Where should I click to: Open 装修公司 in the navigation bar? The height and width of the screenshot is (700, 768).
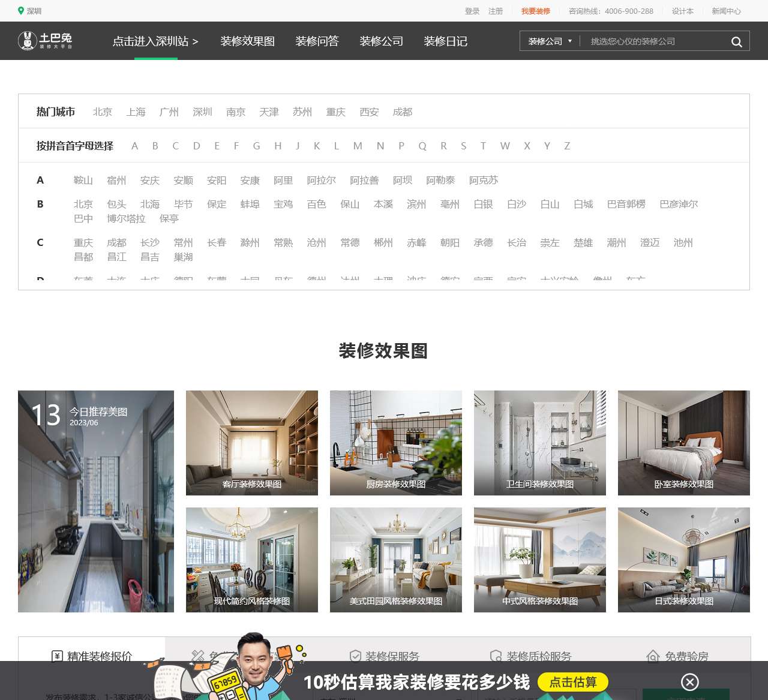point(381,41)
